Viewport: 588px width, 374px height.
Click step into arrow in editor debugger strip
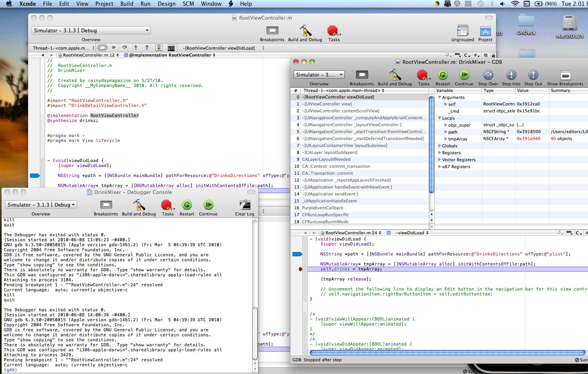click(136, 48)
